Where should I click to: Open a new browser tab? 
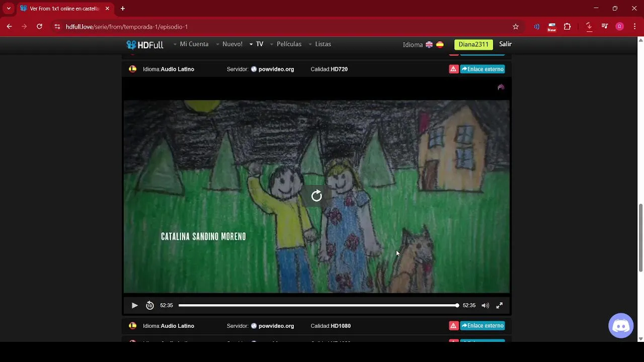click(x=123, y=9)
